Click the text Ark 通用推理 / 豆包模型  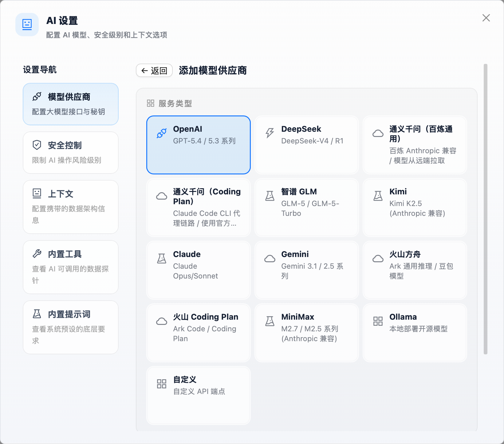pyautogui.click(x=421, y=271)
